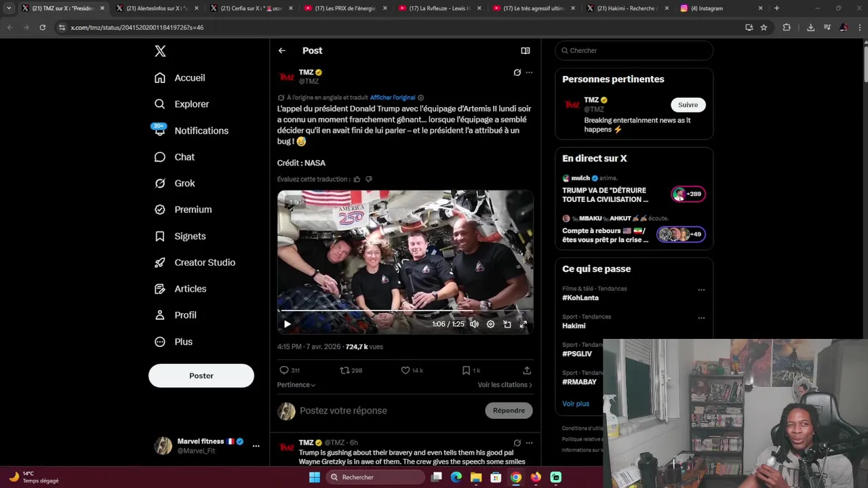Open #PSGLIV trend
The width and height of the screenshot is (868, 488).
coord(577,354)
